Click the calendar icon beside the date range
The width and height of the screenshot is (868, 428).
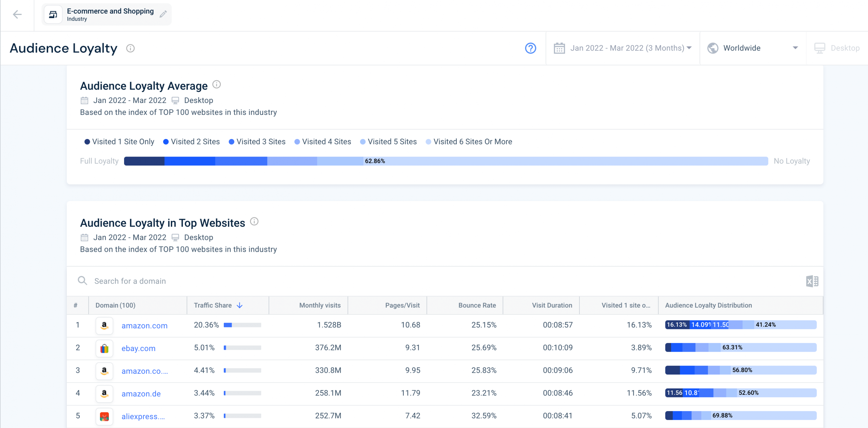(560, 48)
